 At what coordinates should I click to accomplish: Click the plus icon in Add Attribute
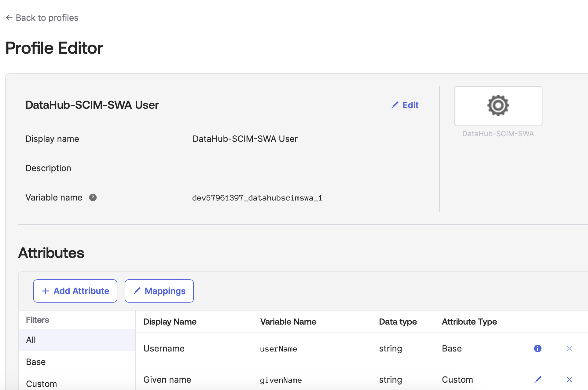click(46, 291)
